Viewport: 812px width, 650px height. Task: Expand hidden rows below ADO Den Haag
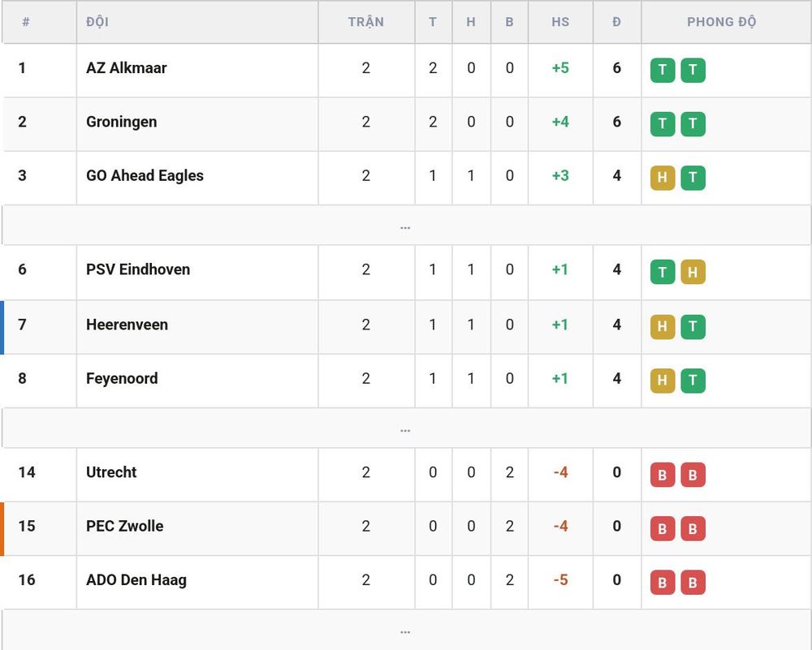(x=406, y=631)
